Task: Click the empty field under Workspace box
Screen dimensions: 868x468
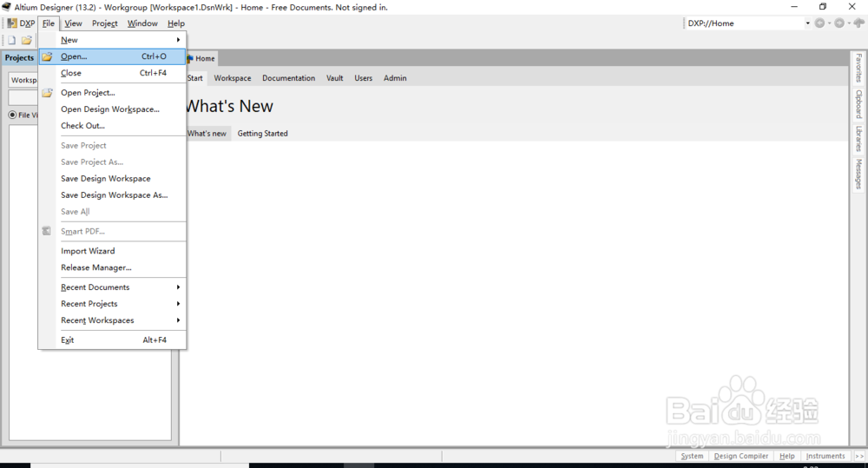Action: (23, 97)
